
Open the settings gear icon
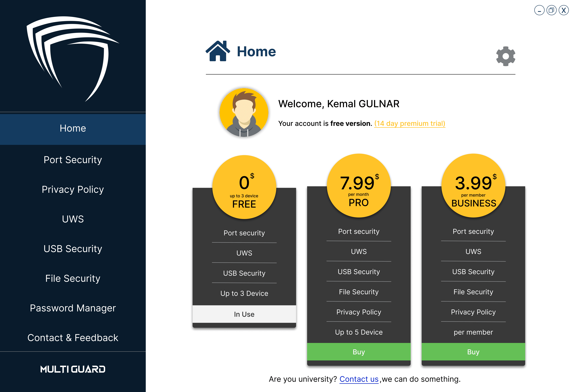(506, 56)
